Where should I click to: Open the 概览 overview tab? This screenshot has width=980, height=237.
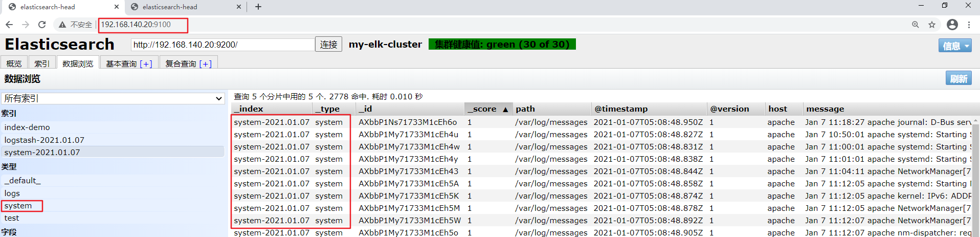[x=14, y=63]
